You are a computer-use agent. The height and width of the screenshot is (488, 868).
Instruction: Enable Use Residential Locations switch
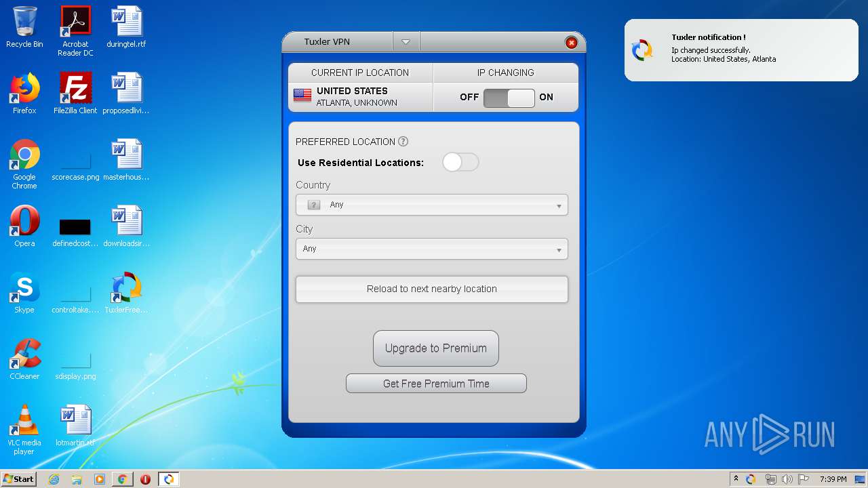tap(460, 162)
